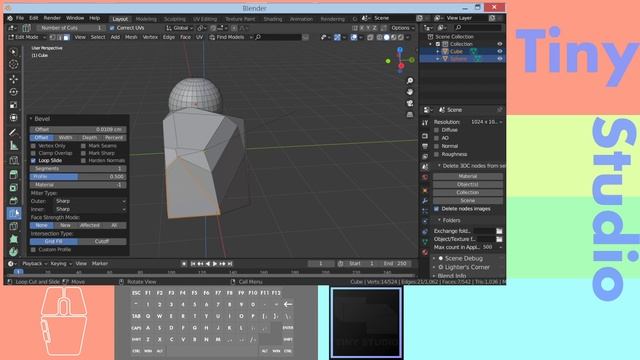Set bevel offset type to Percent

click(x=114, y=138)
